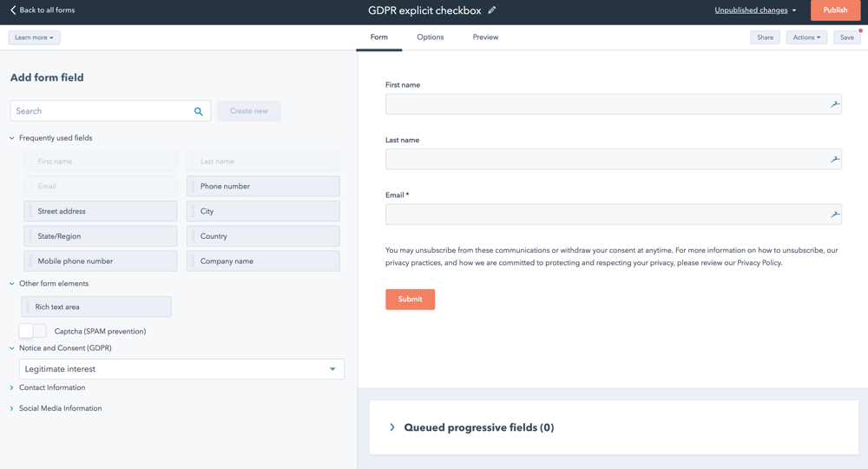Expand Contact Information section
The width and height of the screenshot is (868, 469).
(52, 388)
